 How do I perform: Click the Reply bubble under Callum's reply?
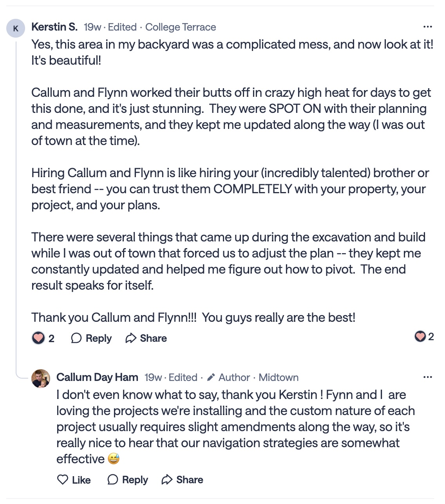point(112,480)
